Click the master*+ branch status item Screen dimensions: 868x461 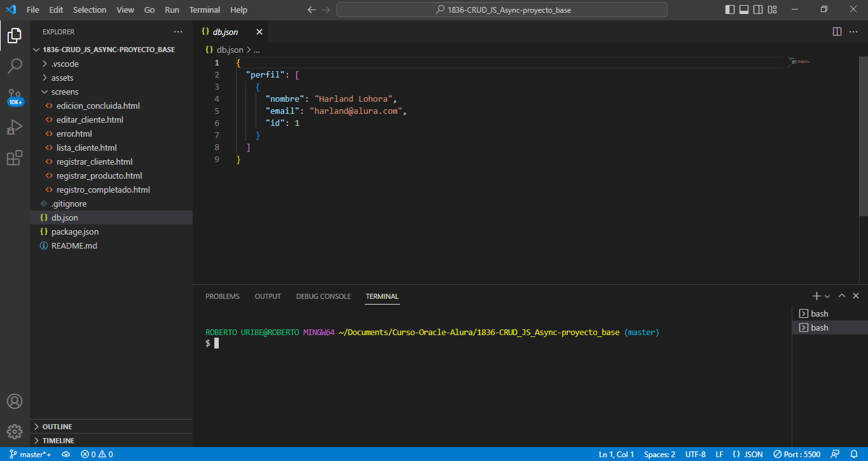(x=30, y=455)
